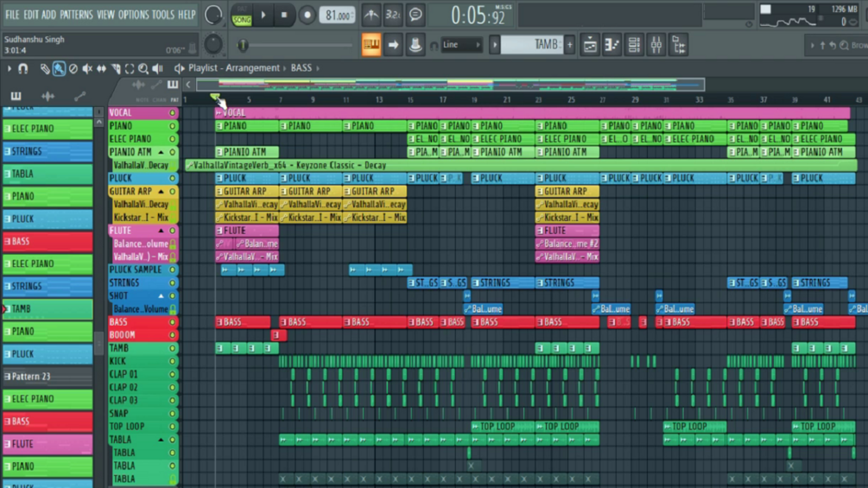Collapse the FLUTE track group
This screenshot has width=868, height=488.
[x=162, y=231]
